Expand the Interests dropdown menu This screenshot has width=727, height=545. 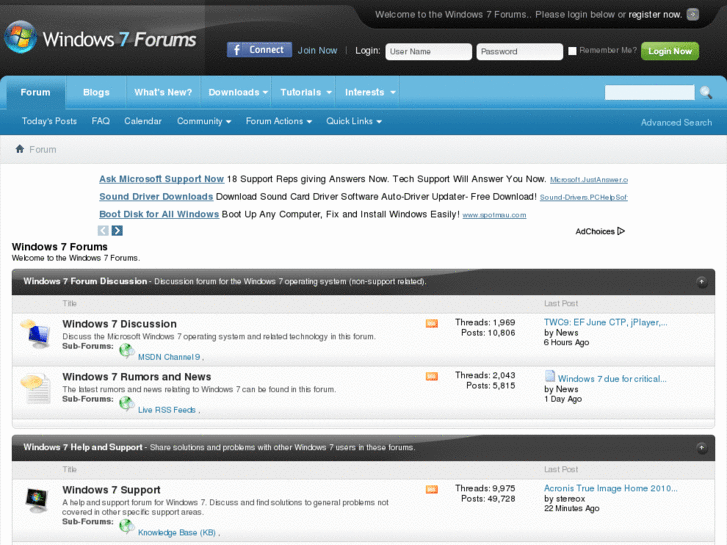(x=370, y=92)
